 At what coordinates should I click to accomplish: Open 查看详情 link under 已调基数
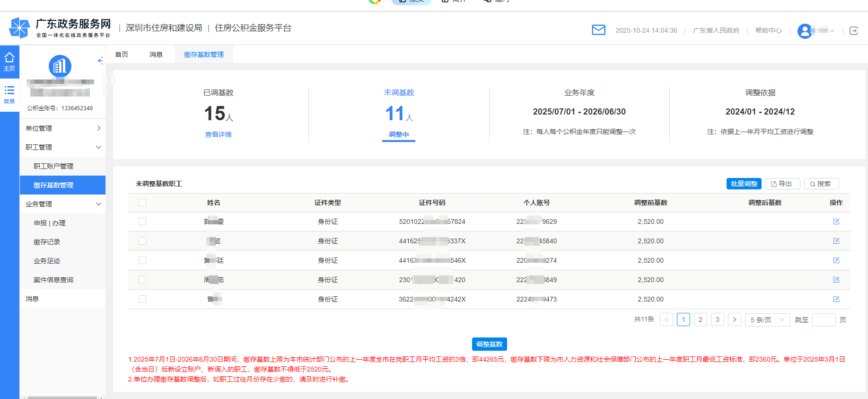tap(218, 134)
